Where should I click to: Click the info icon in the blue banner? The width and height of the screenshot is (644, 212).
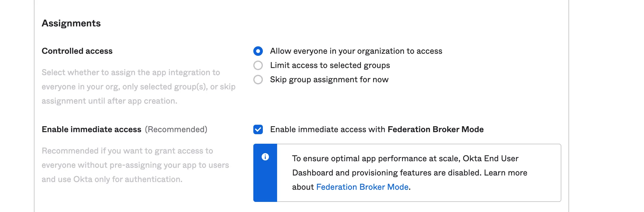point(265,157)
